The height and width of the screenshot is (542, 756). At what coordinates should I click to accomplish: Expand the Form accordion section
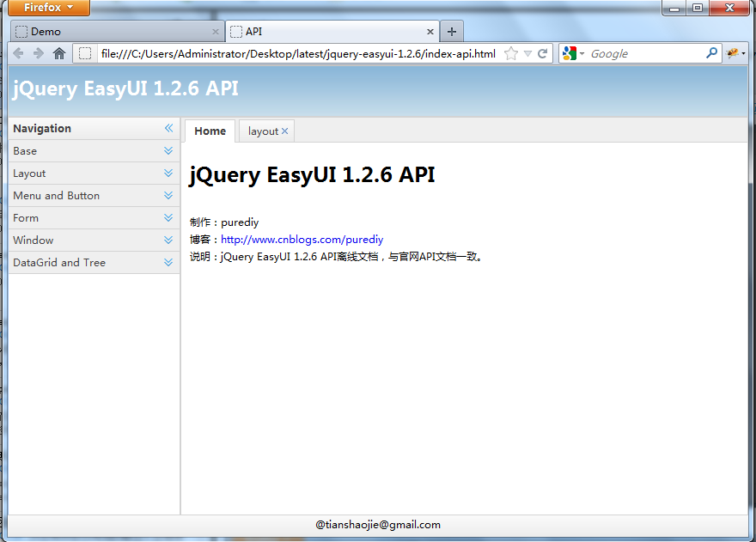[x=168, y=218]
